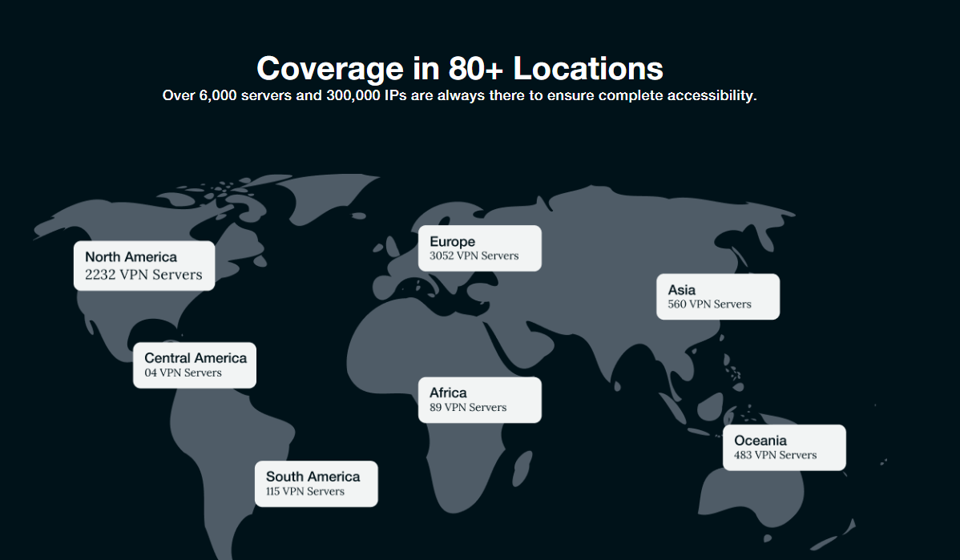Click the Over 6,000 servers subtitle text

459,95
